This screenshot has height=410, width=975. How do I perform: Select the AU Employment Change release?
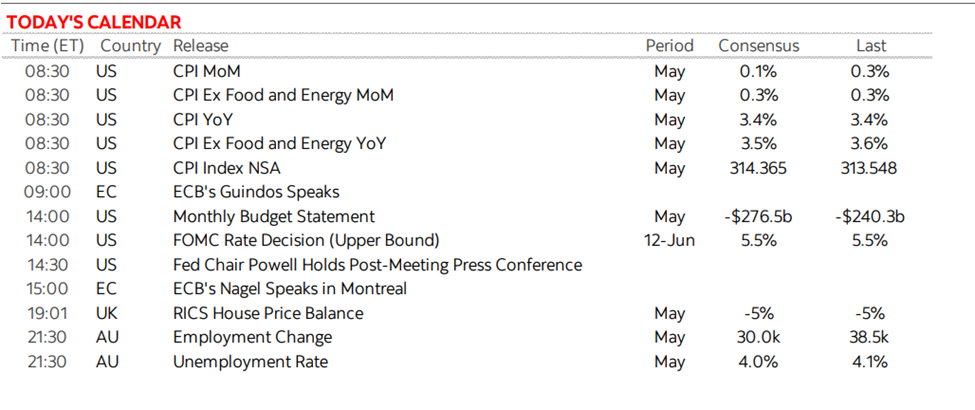pyautogui.click(x=252, y=337)
